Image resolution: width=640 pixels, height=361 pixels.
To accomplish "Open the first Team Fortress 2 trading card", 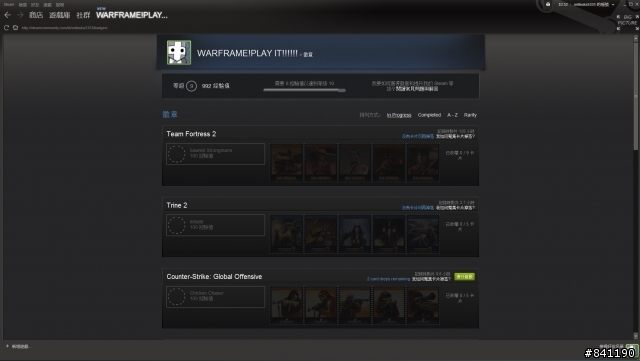I will (287, 163).
